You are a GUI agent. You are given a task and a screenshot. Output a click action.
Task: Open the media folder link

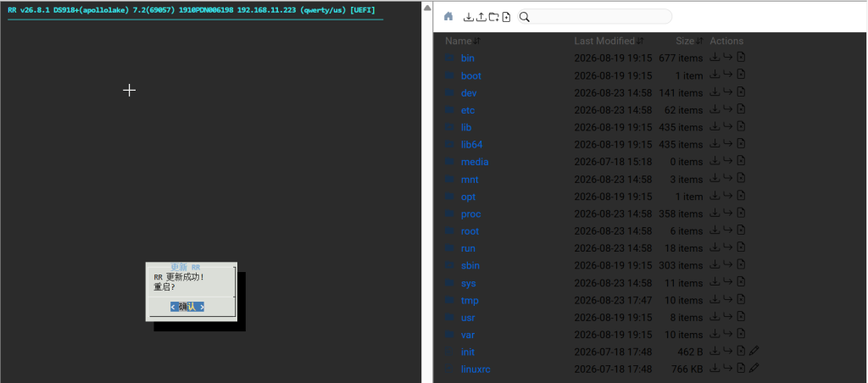tap(475, 162)
